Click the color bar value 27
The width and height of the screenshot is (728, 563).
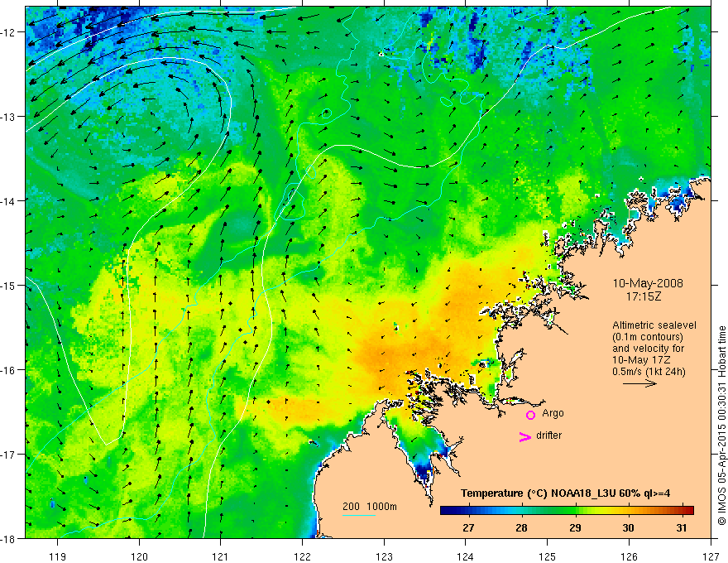468,527
